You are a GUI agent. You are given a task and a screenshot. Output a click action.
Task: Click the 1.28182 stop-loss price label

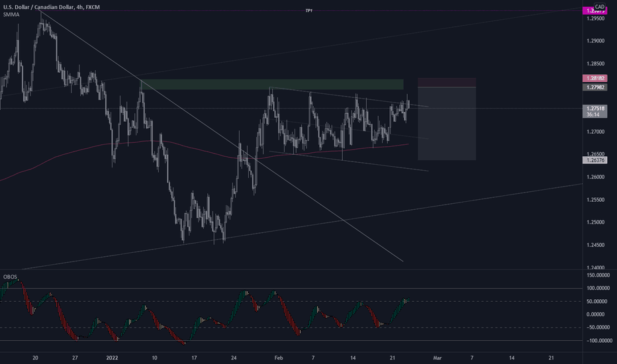tap(595, 78)
